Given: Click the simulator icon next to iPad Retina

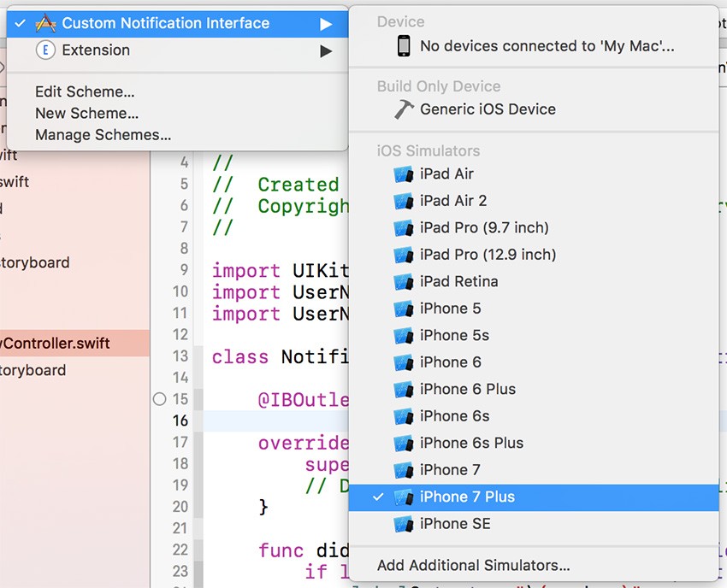Looking at the screenshot, I should tap(404, 282).
